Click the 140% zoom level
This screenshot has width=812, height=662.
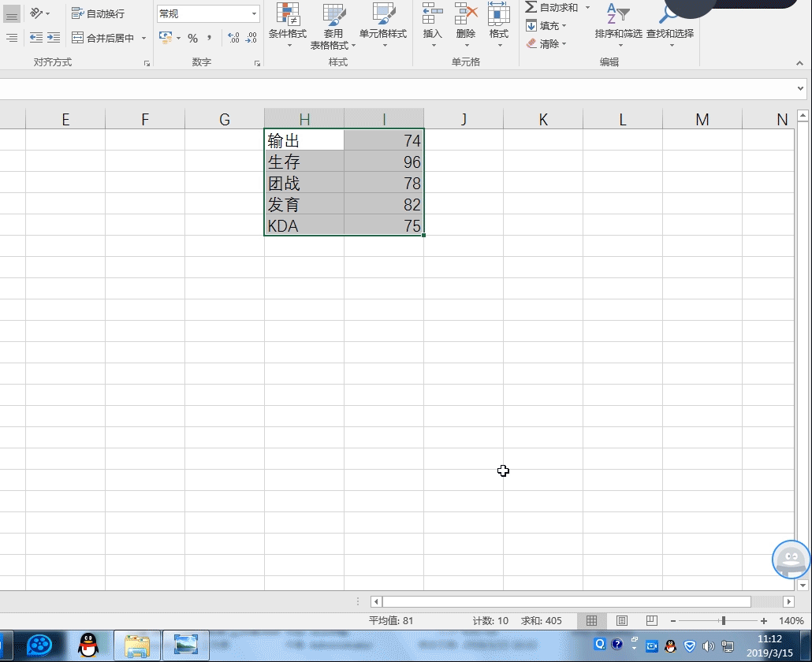(791, 620)
